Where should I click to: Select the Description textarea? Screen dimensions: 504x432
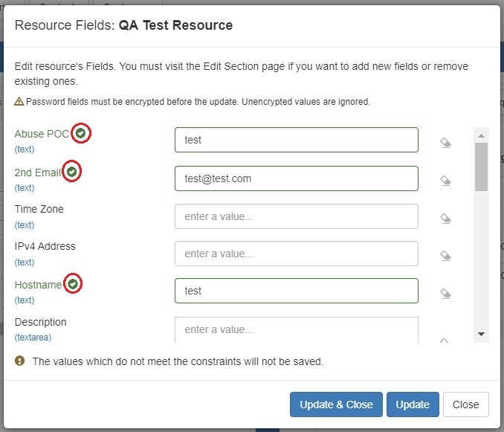(296, 329)
